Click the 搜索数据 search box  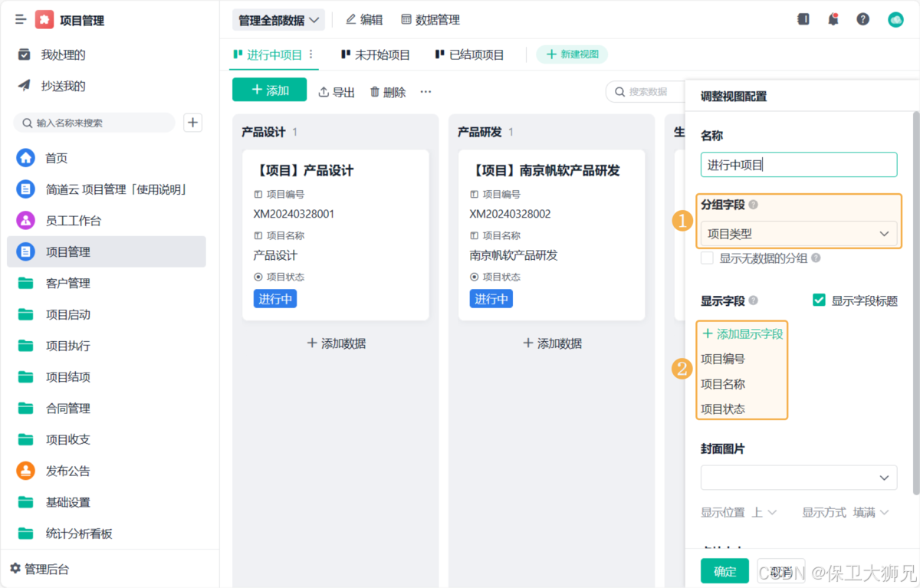[645, 92]
